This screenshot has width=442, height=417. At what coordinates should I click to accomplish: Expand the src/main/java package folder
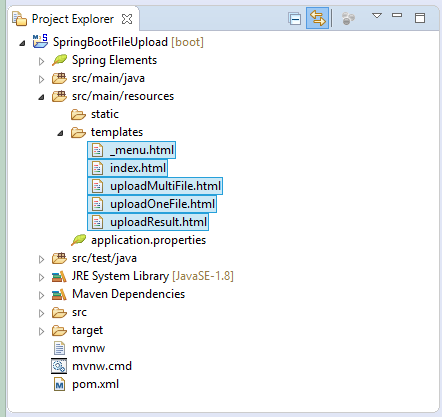41,79
